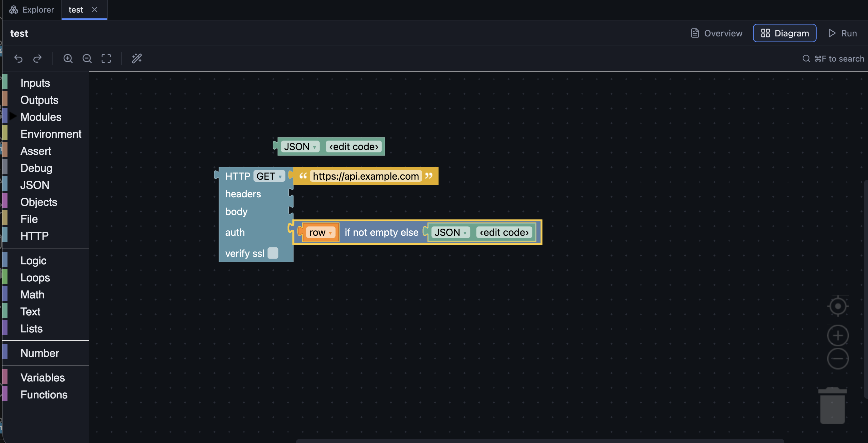Center the workspace with the crosshair icon
This screenshot has width=868, height=443.
838,306
